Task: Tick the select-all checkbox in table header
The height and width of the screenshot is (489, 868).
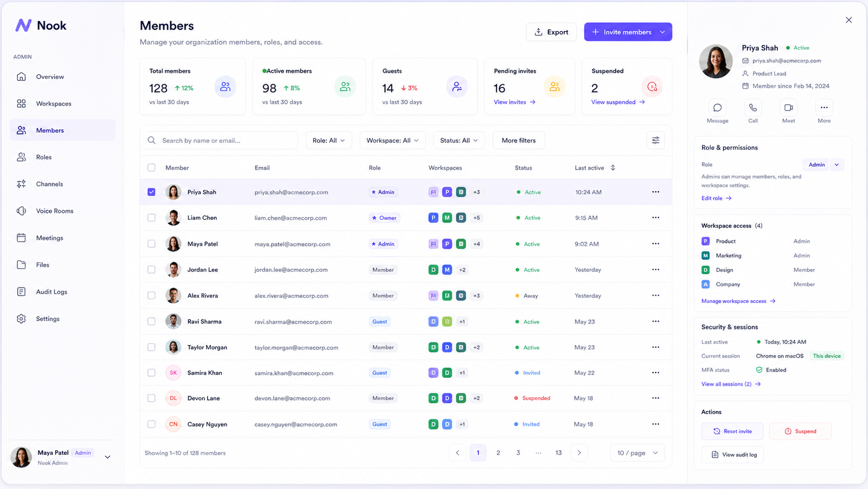Action: [x=152, y=168]
